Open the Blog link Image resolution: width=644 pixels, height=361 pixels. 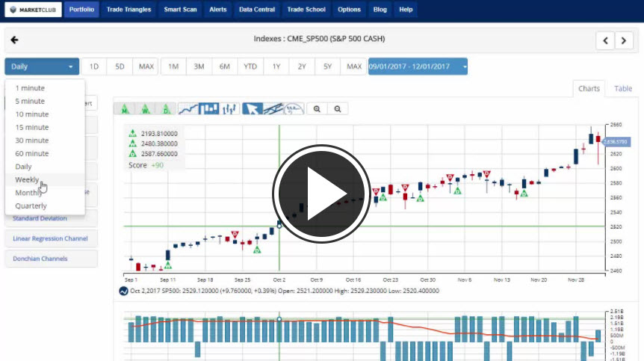[380, 10]
